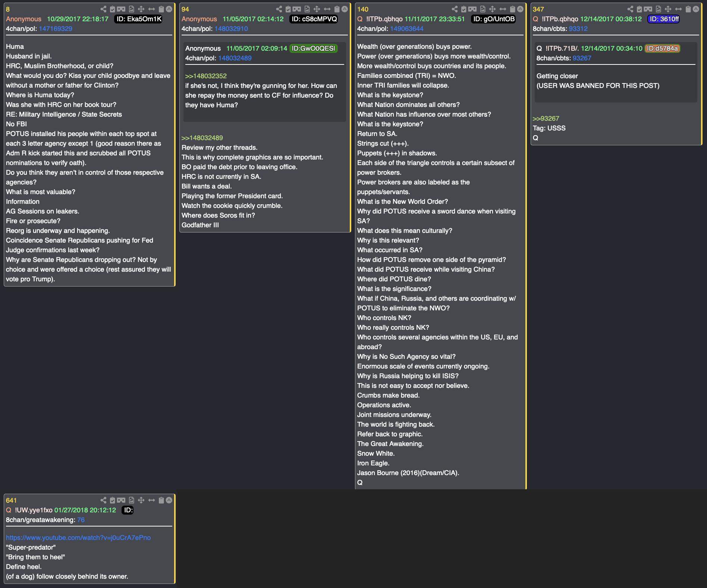
Task: Open 4chan/pol link 147169329
Action: (x=56, y=29)
